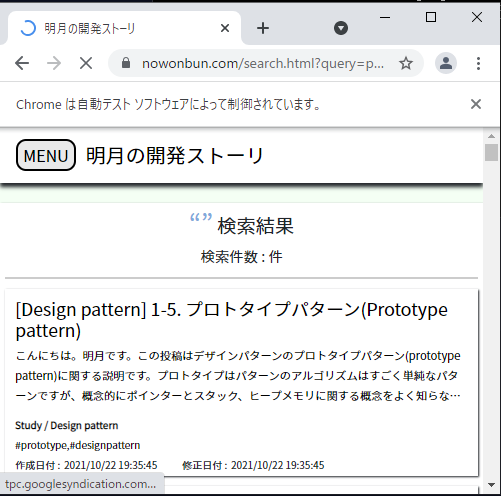This screenshot has width=501, height=496.
Task: Stop the page from loading
Action: pyautogui.click(x=86, y=63)
